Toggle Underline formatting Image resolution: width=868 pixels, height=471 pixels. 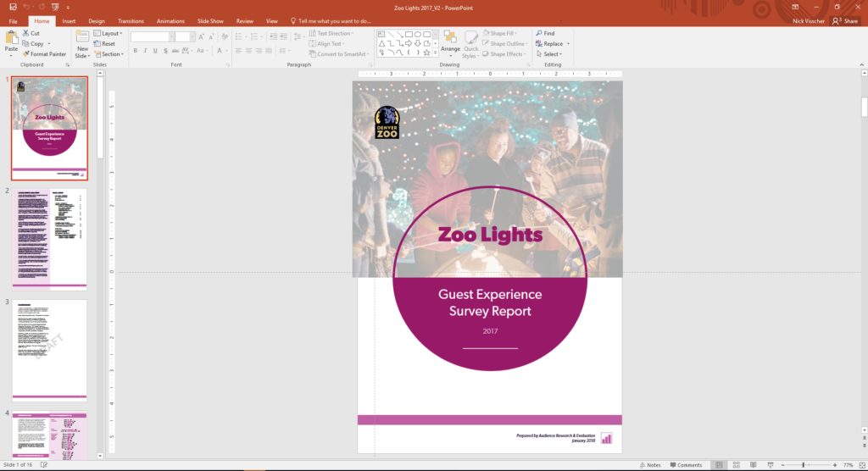(155, 51)
